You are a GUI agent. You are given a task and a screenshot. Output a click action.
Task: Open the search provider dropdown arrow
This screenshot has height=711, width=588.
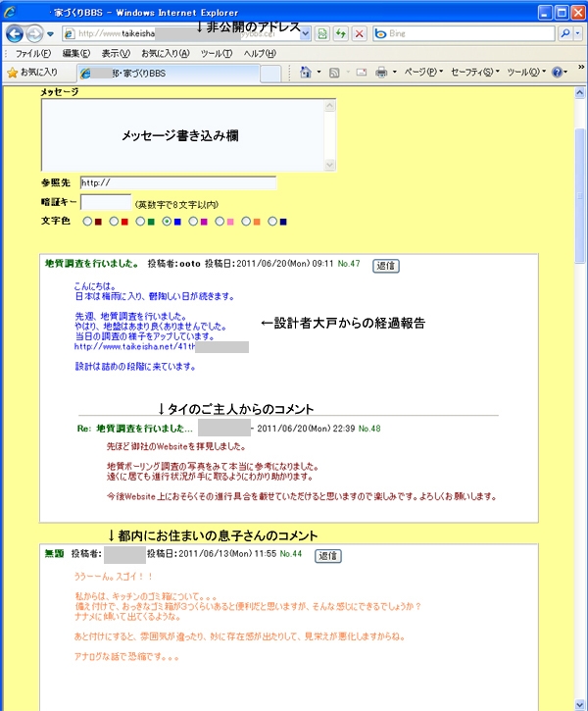pos(577,33)
